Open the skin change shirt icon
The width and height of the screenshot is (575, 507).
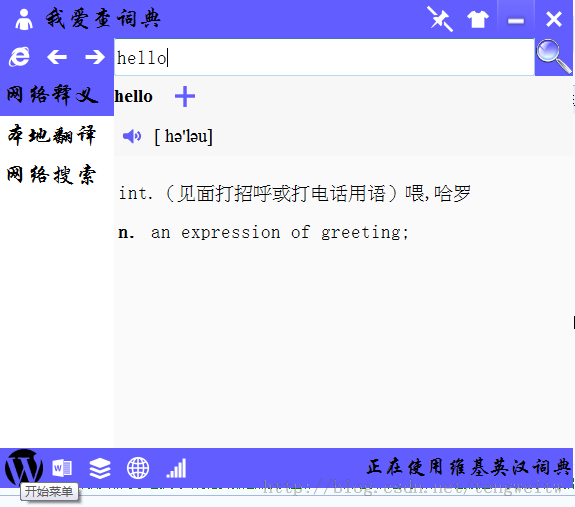[477, 19]
